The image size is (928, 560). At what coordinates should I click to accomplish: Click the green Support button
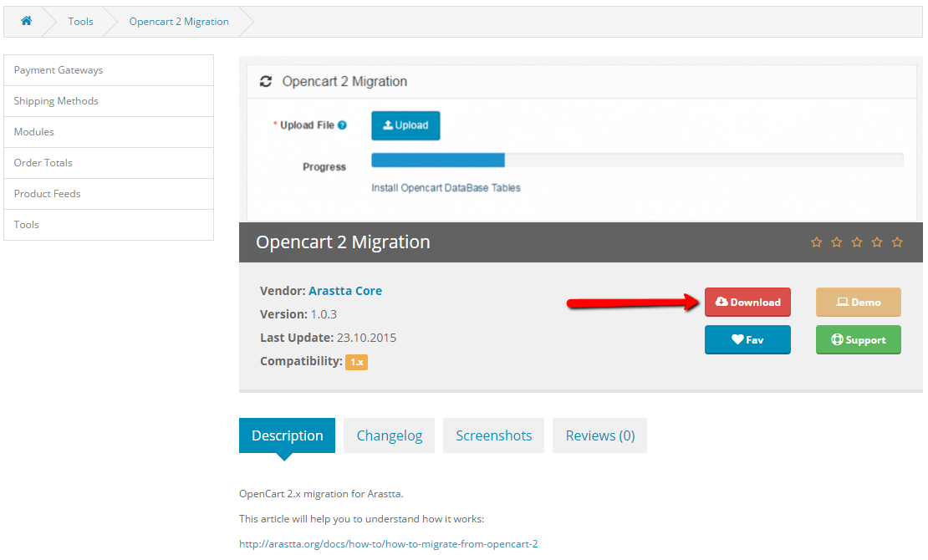(858, 340)
